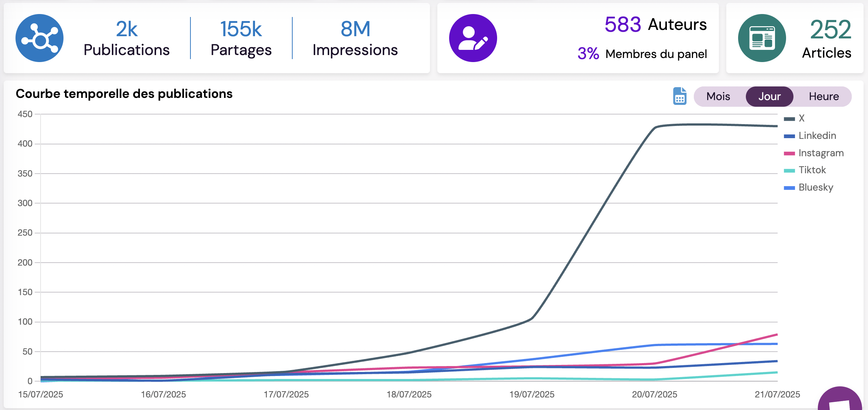
Task: Click the 20/07/2025 date axis label
Action: 654,394
